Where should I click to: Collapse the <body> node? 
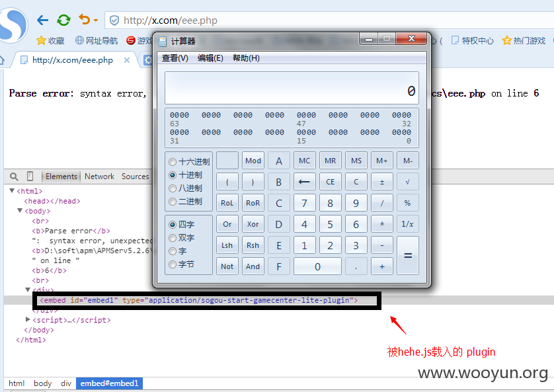tap(20, 210)
